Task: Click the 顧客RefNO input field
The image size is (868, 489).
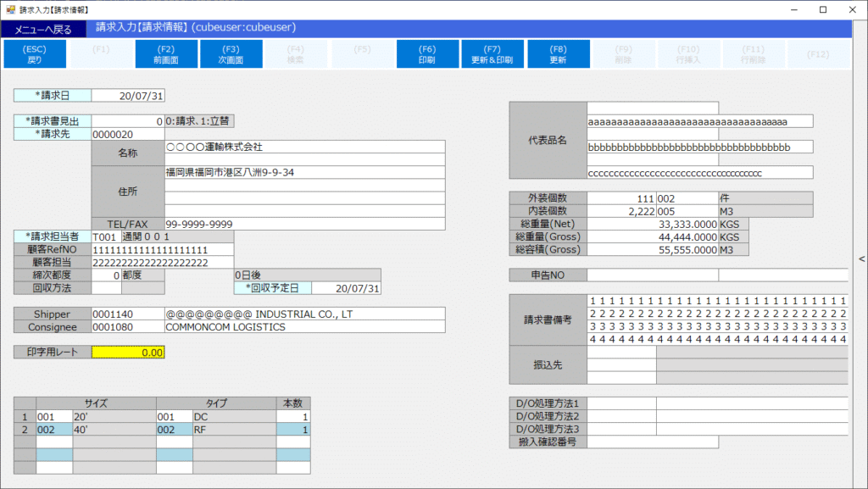Action: point(162,249)
